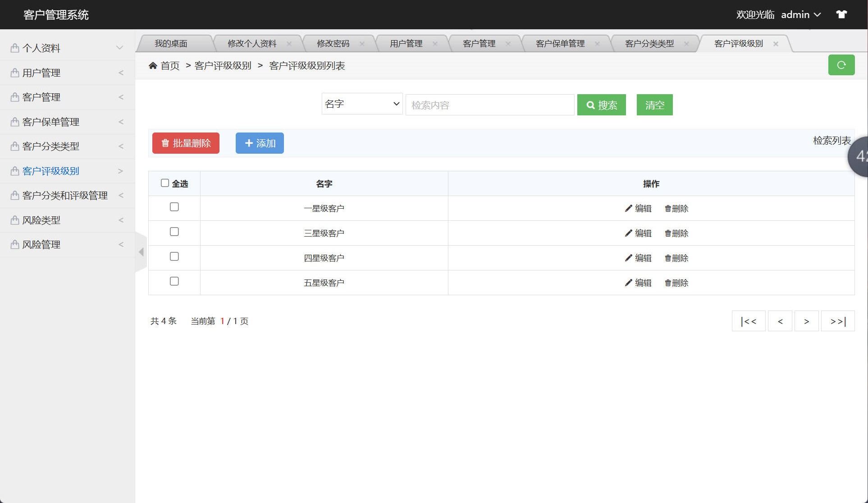The width and height of the screenshot is (868, 503).
Task: Check the checkbox for 三星级客户 row
Action: (174, 231)
